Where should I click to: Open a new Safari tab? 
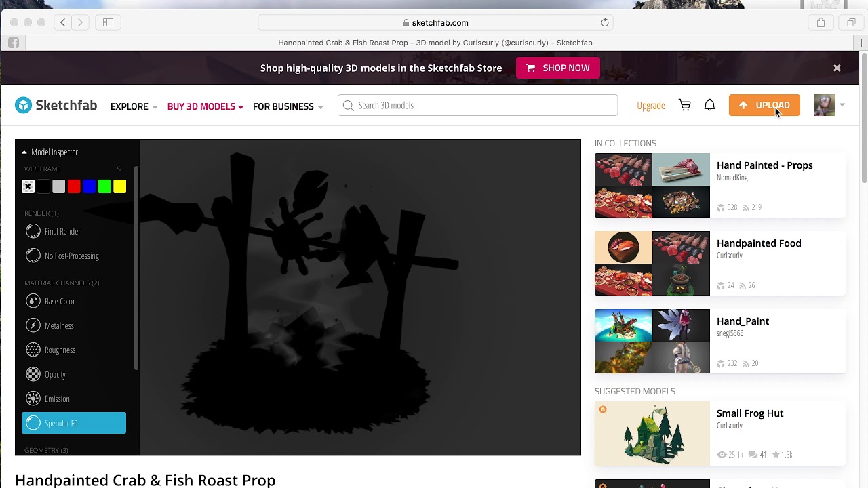click(x=861, y=43)
